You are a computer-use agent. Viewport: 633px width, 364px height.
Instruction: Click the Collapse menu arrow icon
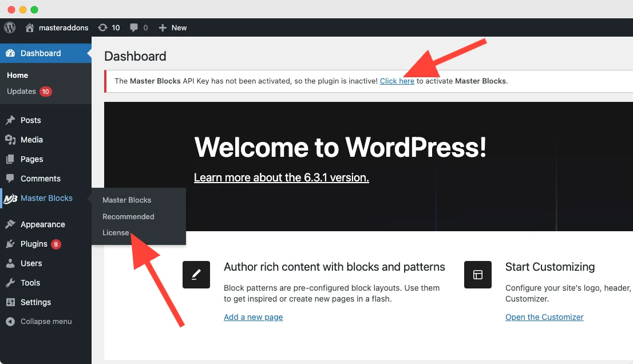[10, 322]
